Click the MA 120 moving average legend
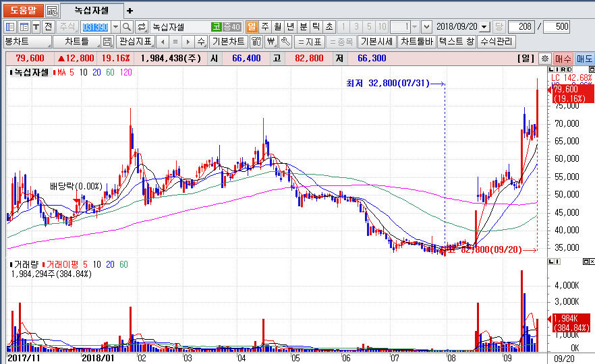Image resolution: width=595 pixels, height=364 pixels. 125,72
